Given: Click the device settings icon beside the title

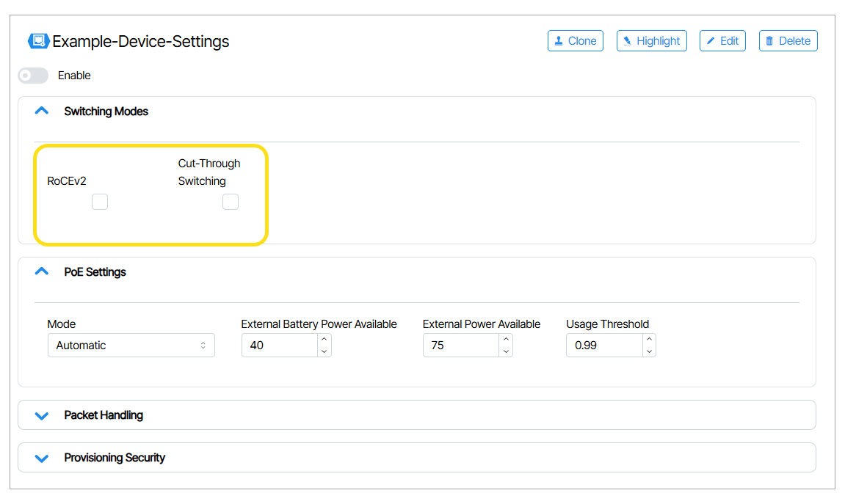Looking at the screenshot, I should click(38, 41).
